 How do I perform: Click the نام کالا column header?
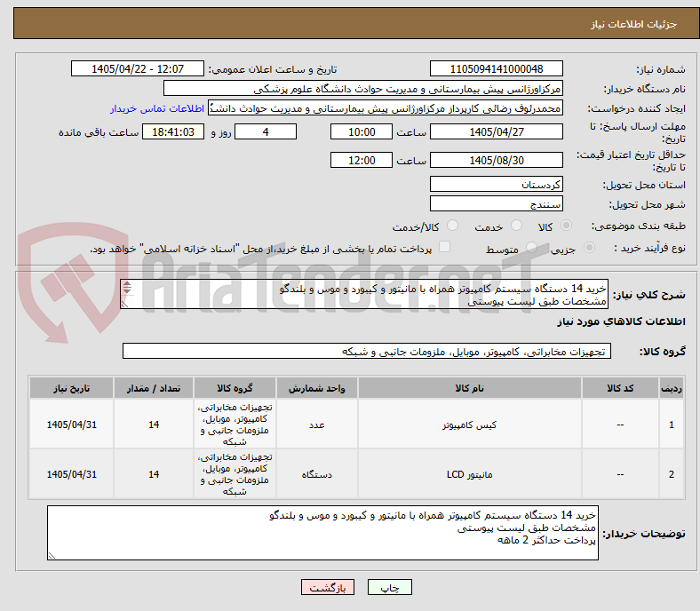click(470, 388)
